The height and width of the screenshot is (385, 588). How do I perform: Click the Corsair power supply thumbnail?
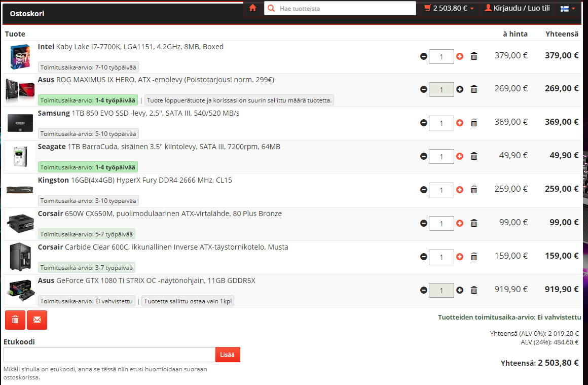point(20,223)
